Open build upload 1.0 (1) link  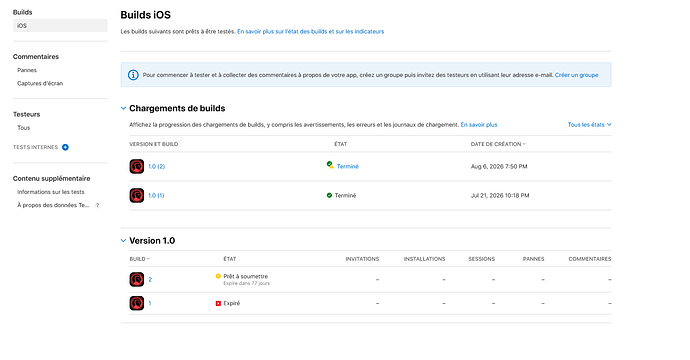(156, 195)
